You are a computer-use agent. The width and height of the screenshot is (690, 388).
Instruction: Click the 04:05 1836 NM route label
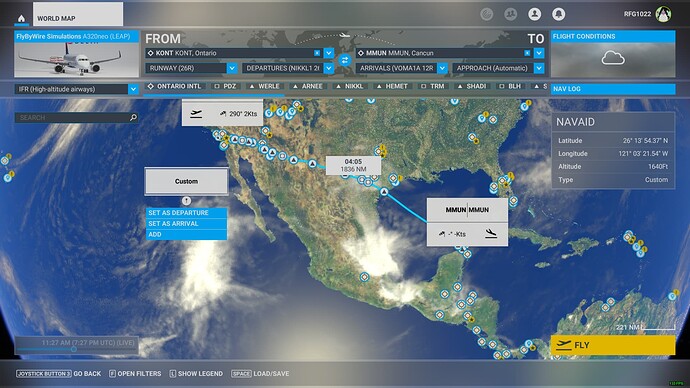353,165
